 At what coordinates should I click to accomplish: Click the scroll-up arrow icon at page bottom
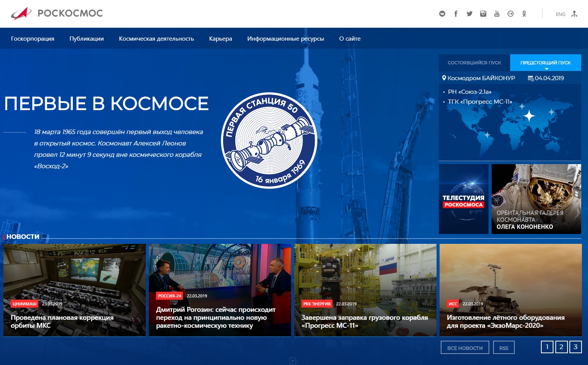[293, 361]
